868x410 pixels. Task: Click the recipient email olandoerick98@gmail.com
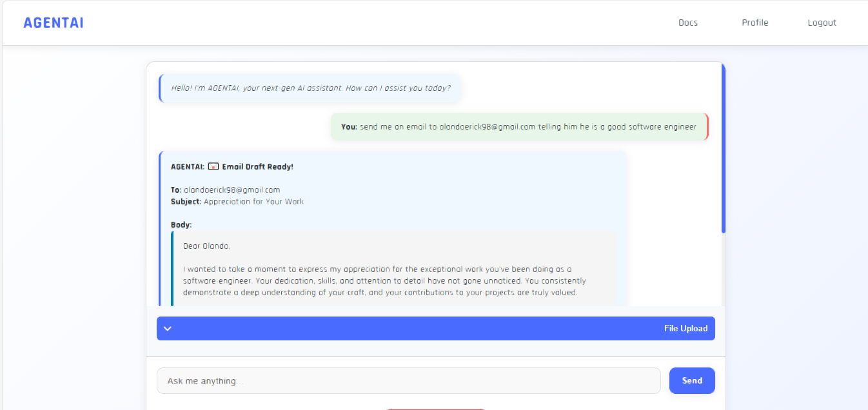231,190
